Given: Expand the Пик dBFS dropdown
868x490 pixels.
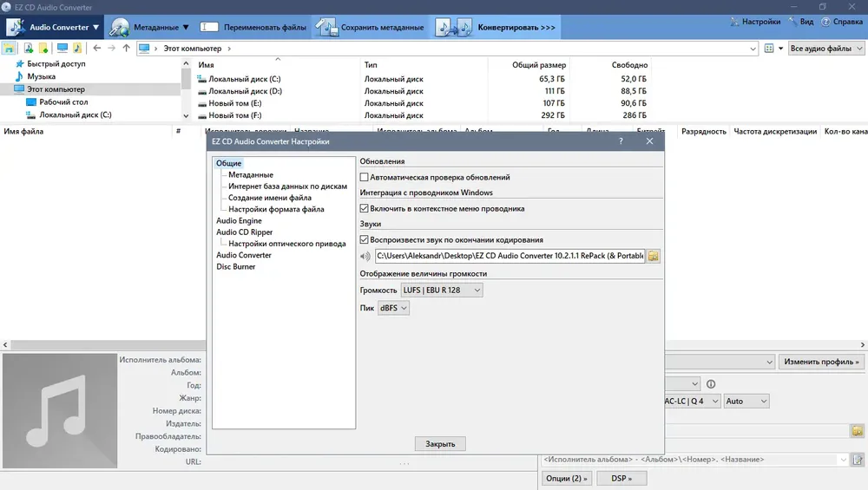Looking at the screenshot, I should pyautogui.click(x=393, y=308).
